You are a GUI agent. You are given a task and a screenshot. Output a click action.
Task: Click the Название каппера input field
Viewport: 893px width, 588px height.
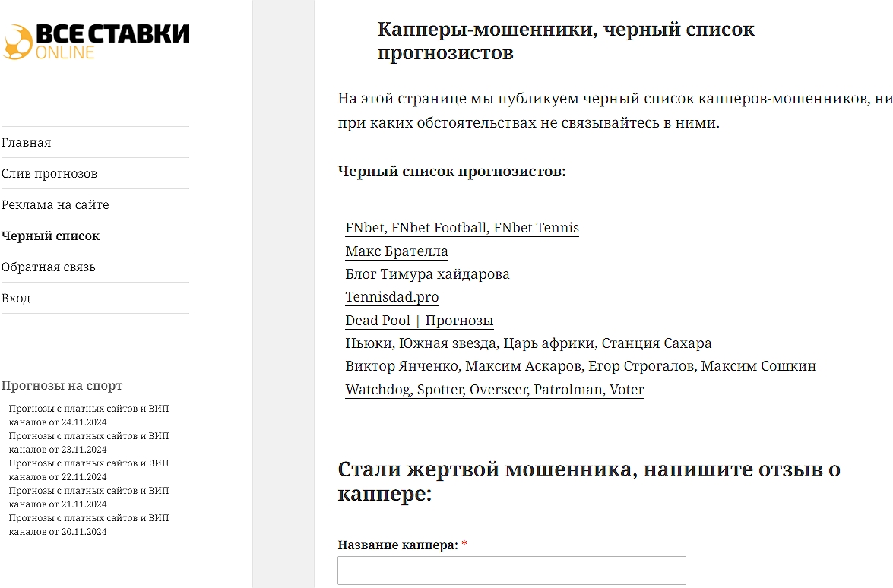point(511,570)
